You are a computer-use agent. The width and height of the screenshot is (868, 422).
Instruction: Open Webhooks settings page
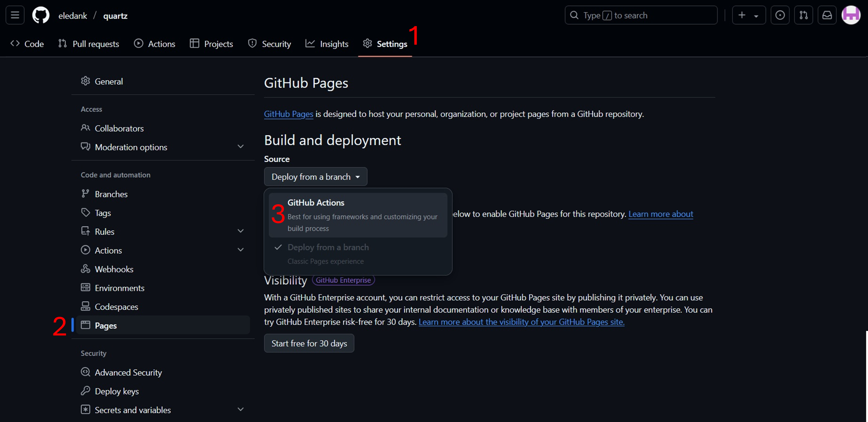tap(163, 269)
